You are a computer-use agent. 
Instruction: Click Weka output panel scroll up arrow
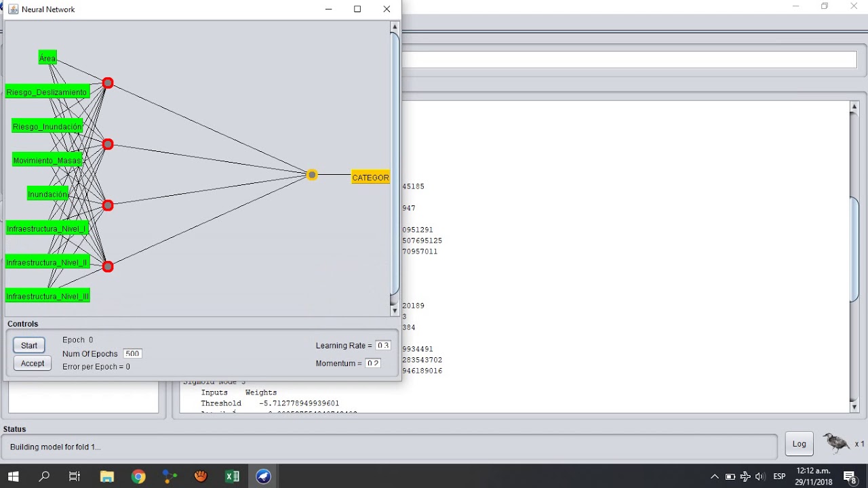coord(854,106)
